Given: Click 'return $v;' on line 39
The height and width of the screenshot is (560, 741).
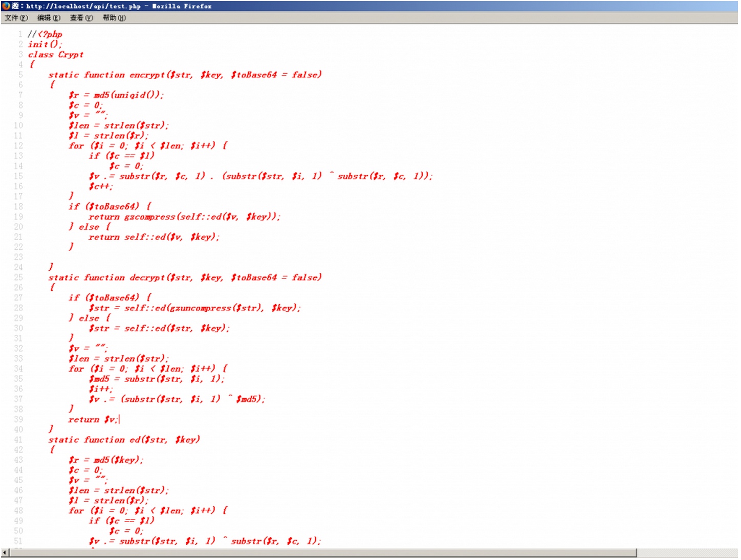Looking at the screenshot, I should click(x=94, y=420).
